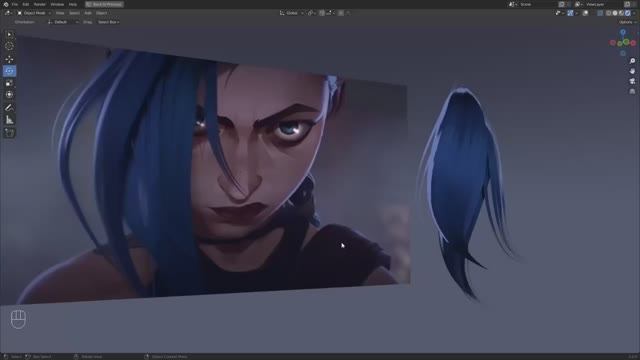The image size is (640, 360).
Task: Select the Measure tool
Action: [x=9, y=120]
